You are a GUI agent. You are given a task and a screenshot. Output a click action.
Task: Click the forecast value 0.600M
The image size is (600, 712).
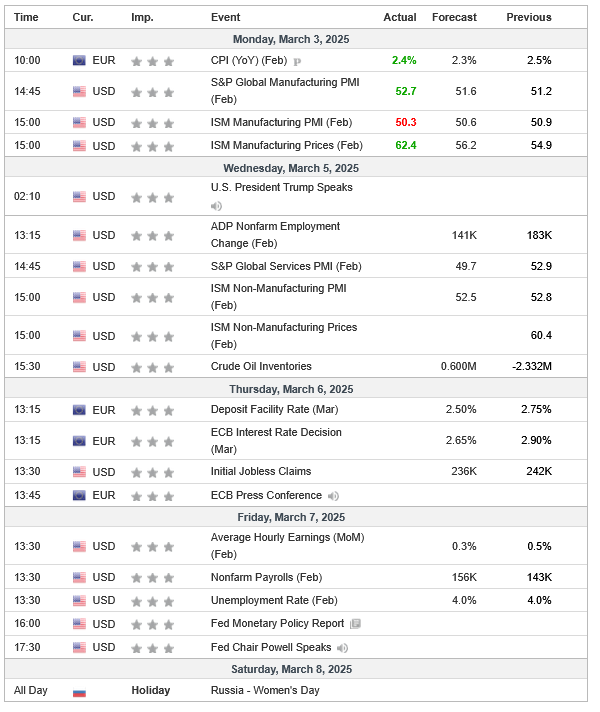(458, 366)
